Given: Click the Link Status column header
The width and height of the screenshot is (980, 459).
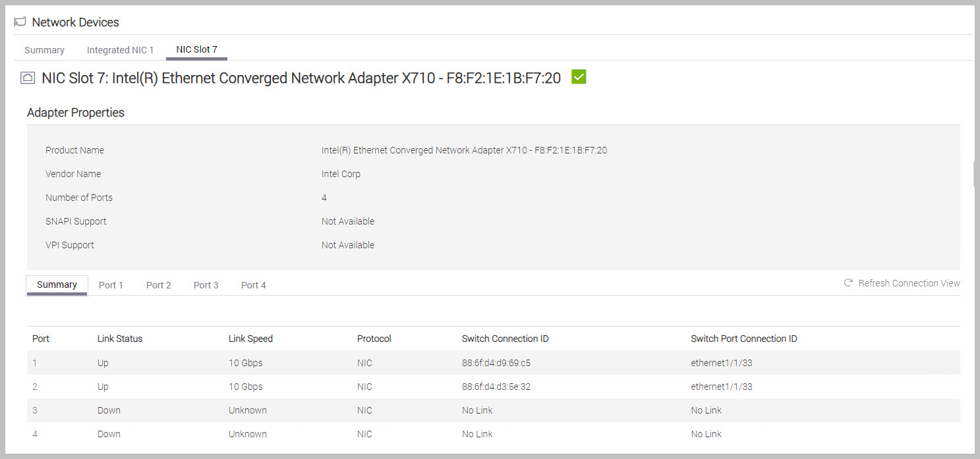Looking at the screenshot, I should pos(120,338).
